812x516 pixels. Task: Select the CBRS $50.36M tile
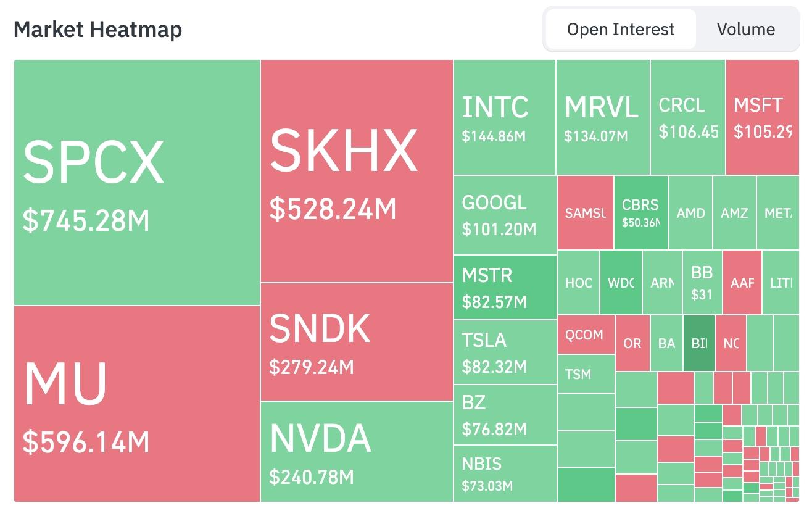(x=641, y=213)
